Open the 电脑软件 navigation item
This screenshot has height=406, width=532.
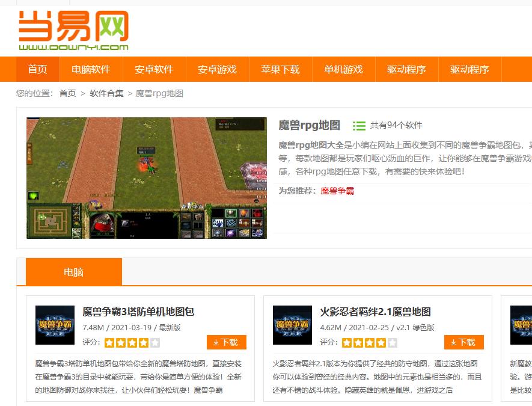[91, 69]
